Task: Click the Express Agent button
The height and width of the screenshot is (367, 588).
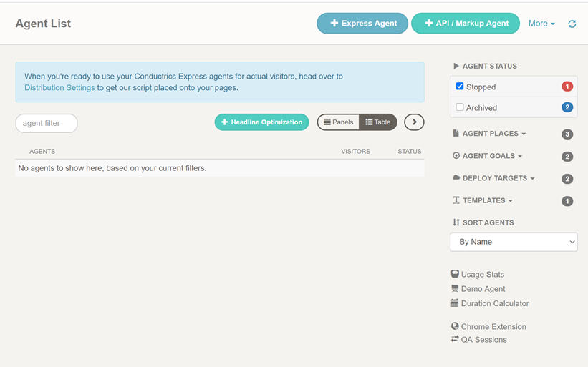Action: point(362,24)
